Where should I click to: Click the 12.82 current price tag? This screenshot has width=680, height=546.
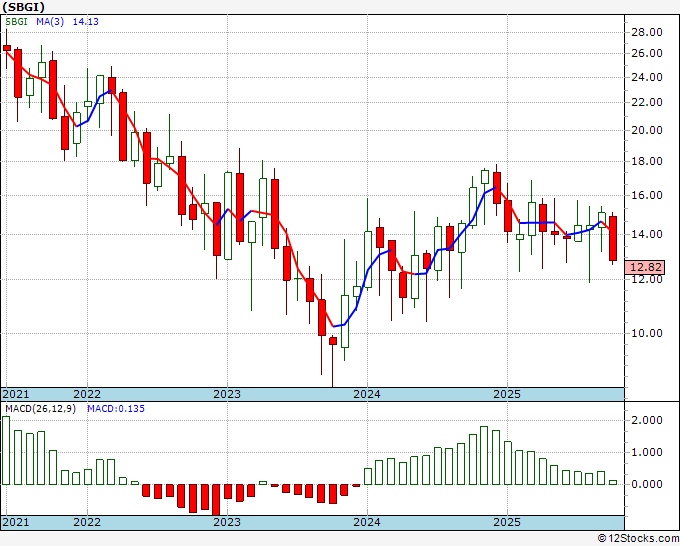point(644,267)
